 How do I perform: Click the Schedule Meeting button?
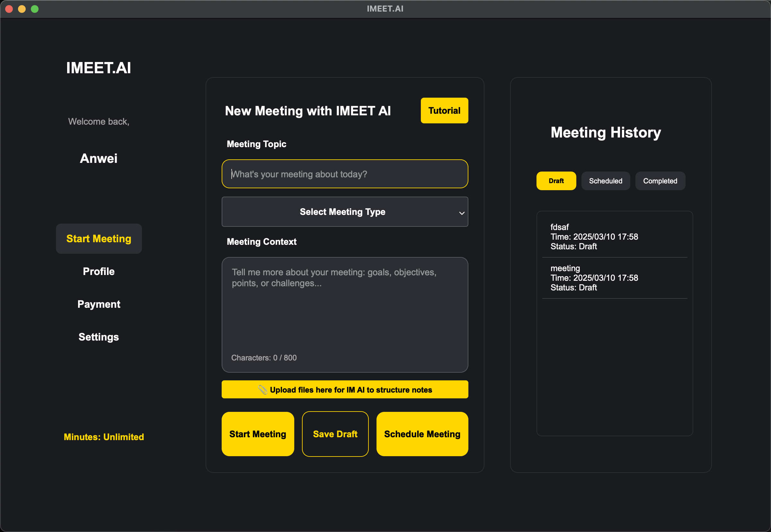click(x=422, y=434)
